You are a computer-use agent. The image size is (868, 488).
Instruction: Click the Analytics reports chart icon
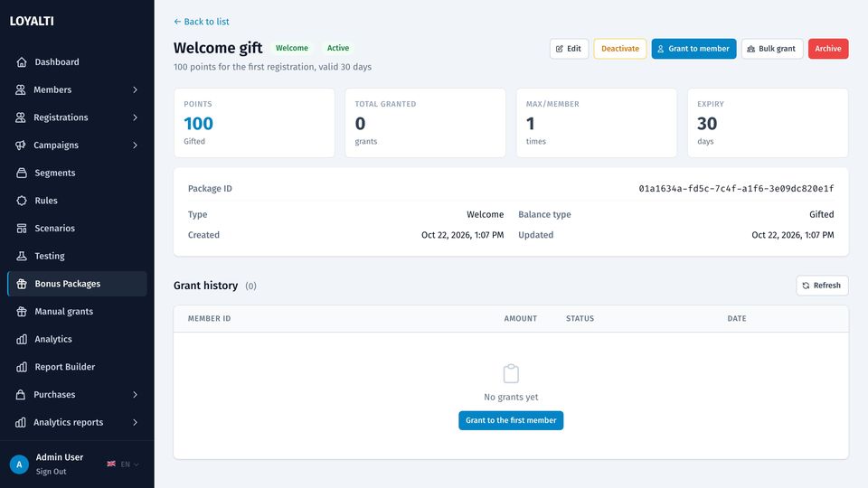point(21,422)
